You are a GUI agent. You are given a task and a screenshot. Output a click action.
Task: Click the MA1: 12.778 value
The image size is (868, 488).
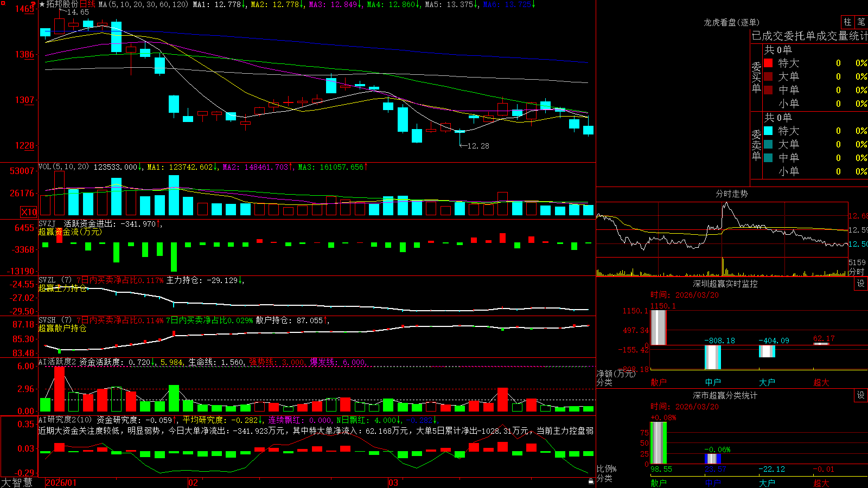click(x=220, y=4)
